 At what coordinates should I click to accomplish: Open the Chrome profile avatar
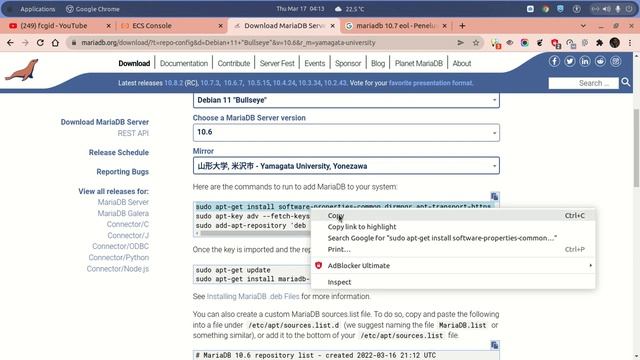coord(615,42)
